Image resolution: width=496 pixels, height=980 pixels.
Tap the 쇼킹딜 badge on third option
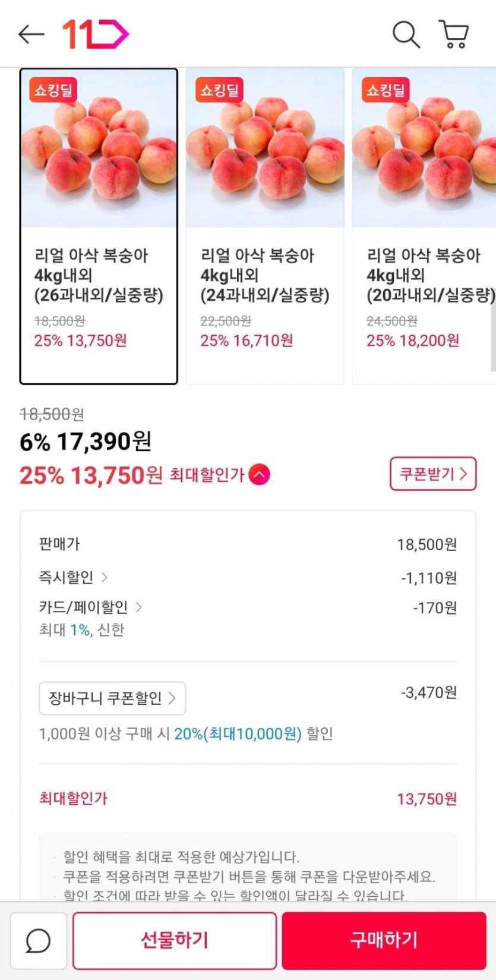(386, 90)
